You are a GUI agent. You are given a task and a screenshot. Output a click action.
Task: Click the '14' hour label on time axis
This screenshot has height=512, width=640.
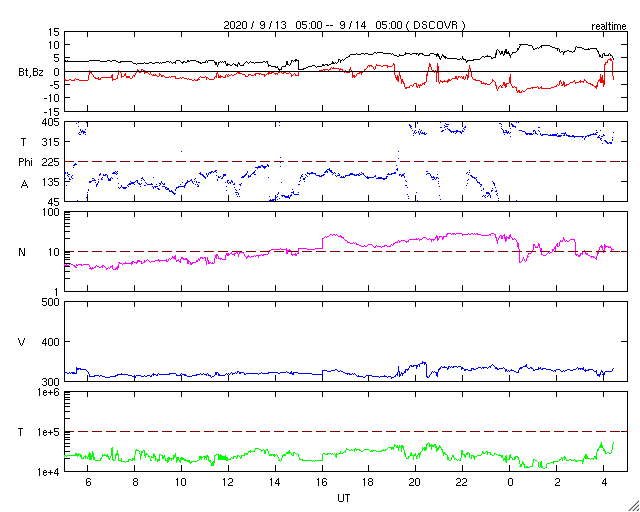(x=275, y=482)
